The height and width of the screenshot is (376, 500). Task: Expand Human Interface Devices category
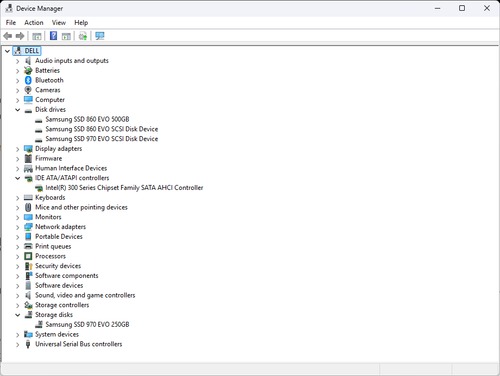pos(18,169)
